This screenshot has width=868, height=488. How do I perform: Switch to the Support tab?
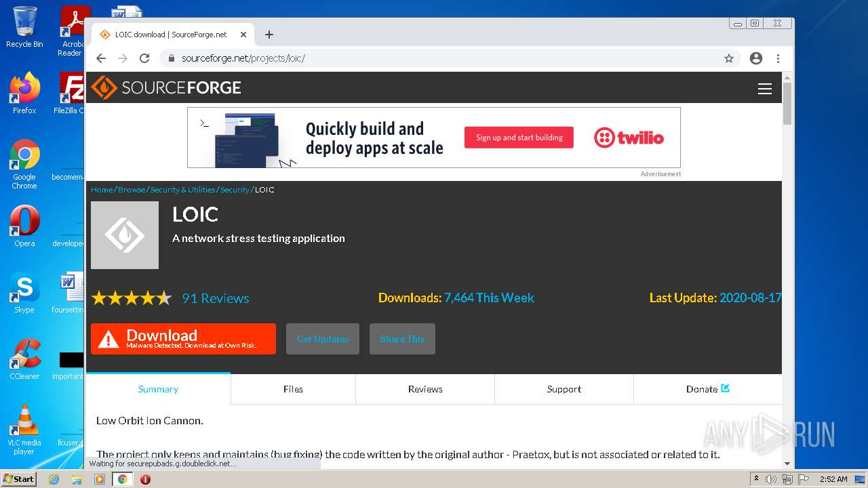pos(564,389)
